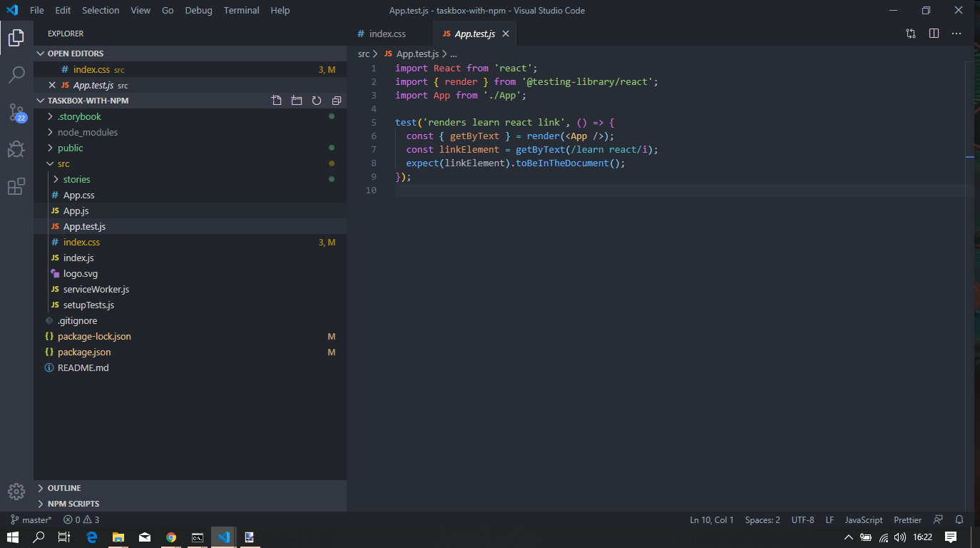This screenshot has width=980, height=548.
Task: Select the Run and Debug icon
Action: (16, 148)
